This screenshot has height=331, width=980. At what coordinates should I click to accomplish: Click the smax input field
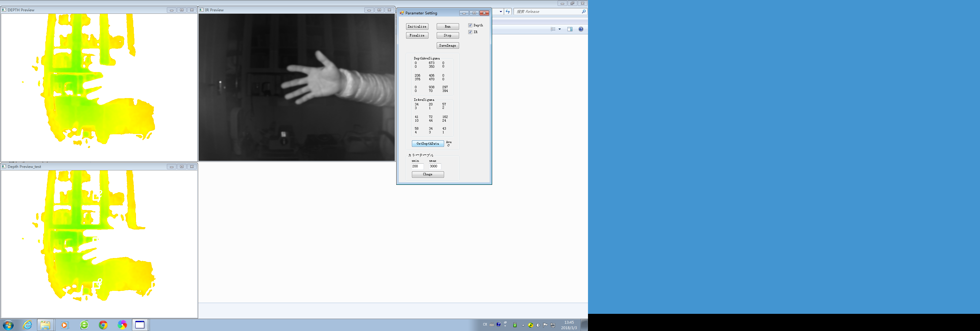435,166
